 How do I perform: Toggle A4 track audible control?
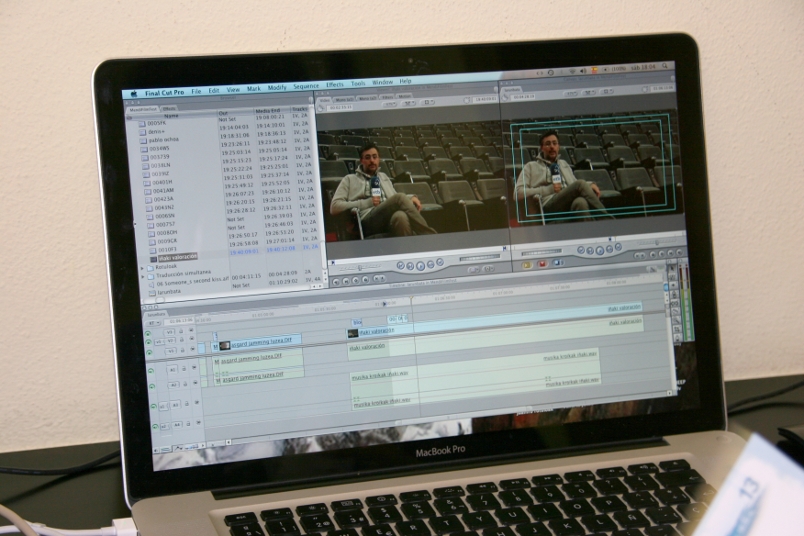[155, 426]
